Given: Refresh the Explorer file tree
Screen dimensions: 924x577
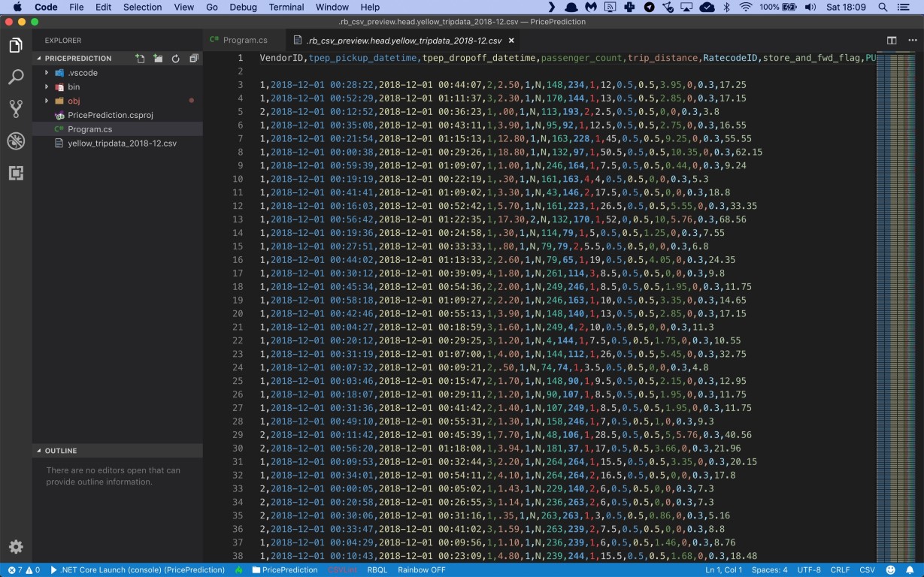Looking at the screenshot, I should [176, 59].
